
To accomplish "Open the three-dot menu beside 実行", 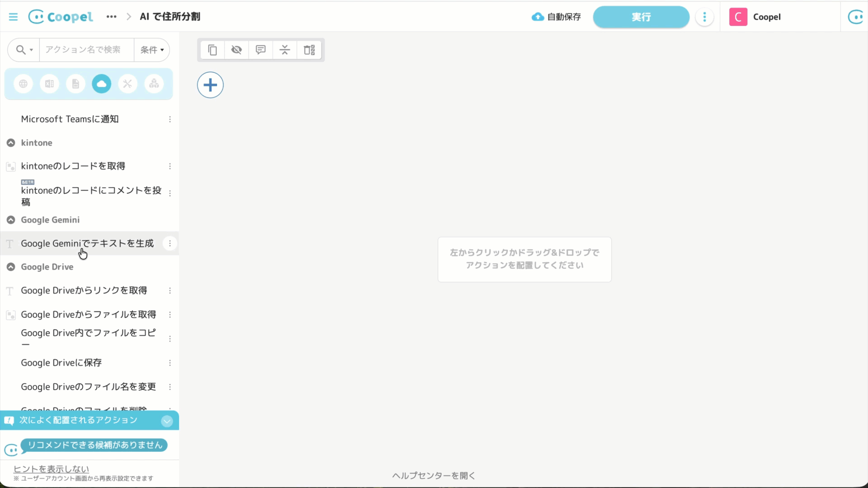I will click(704, 17).
